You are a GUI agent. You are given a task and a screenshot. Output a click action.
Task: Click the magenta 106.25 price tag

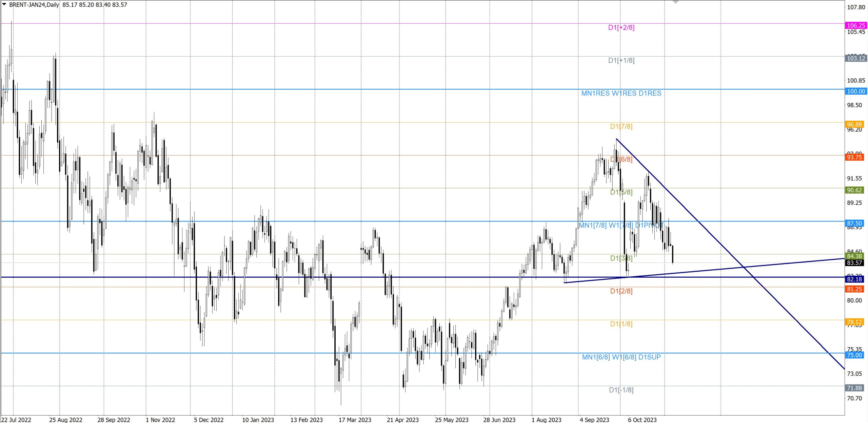[x=856, y=25]
